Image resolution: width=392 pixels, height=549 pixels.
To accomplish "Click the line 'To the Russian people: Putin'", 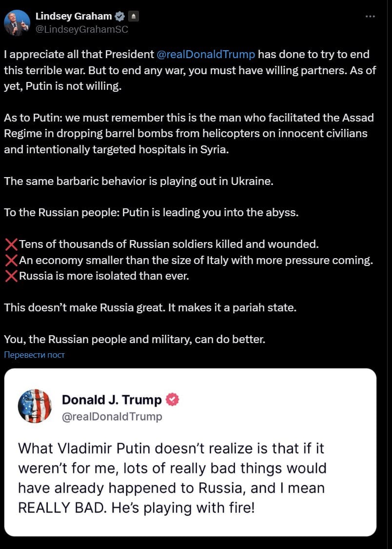I will [x=151, y=213].
